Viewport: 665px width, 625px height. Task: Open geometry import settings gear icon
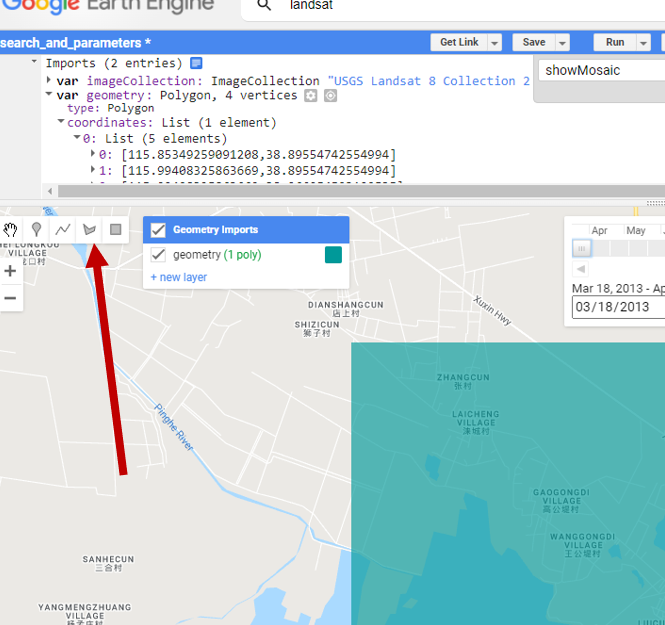310,96
